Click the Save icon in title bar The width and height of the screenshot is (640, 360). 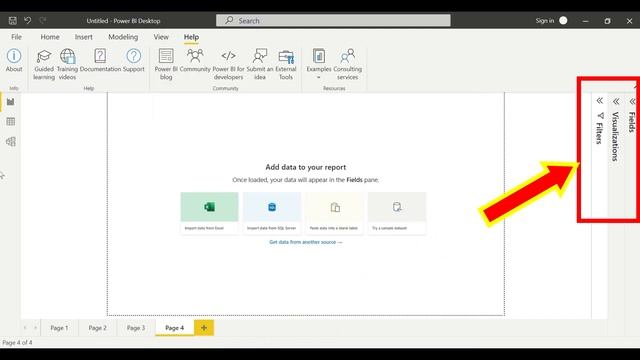pos(13,20)
